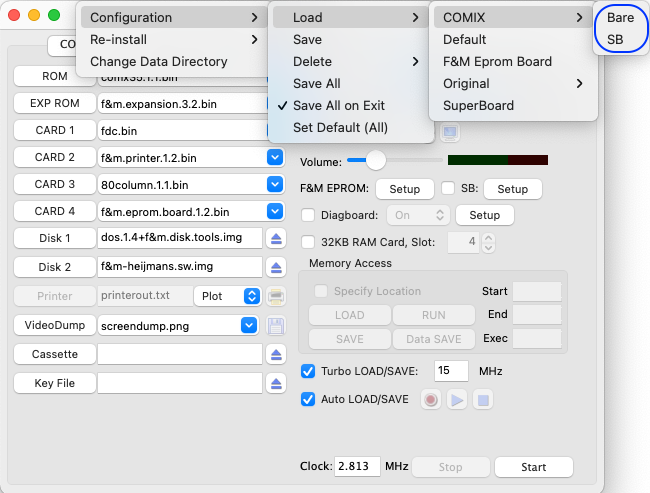
Task: Click the Cassette eject icon
Action: [276, 355]
